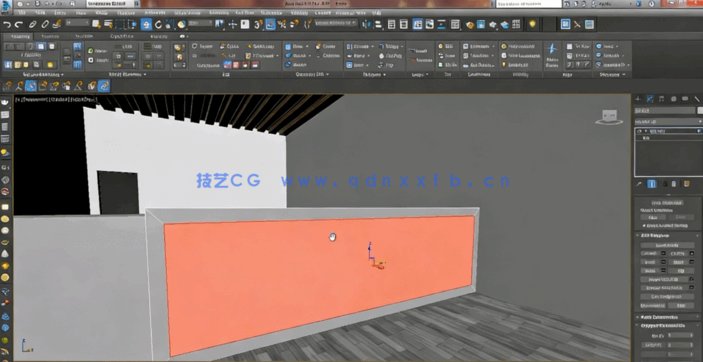Open the Help menu
The width and height of the screenshot is (703, 362).
376,13
